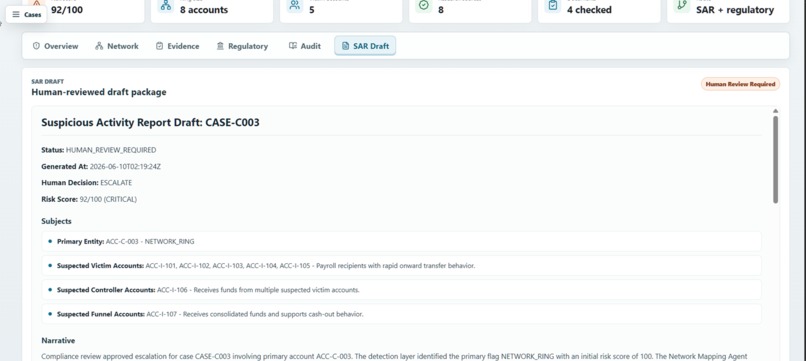This screenshot has width=806, height=361.
Task: View the Audit tab
Action: (x=305, y=46)
